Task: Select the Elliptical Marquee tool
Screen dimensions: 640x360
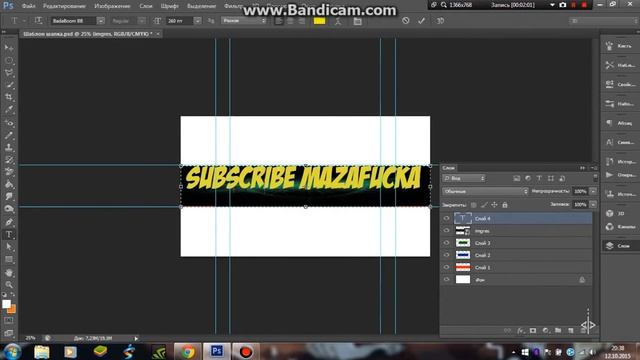Action: (9, 61)
